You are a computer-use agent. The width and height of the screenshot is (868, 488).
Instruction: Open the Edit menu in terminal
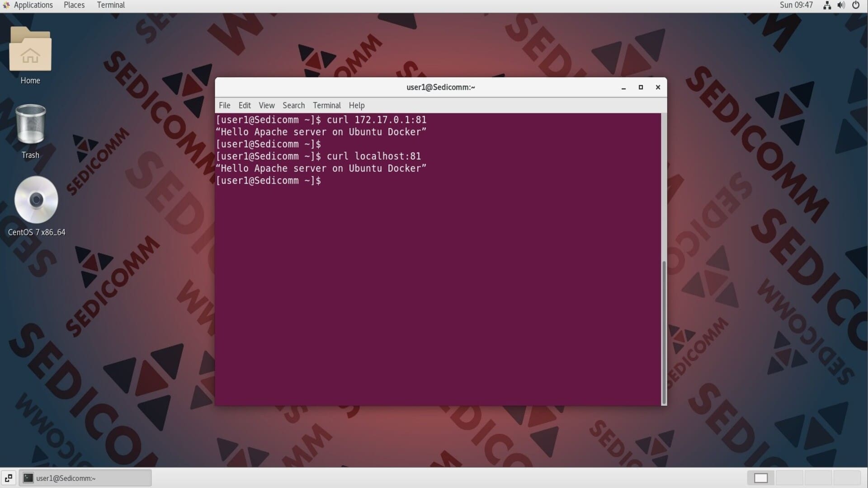click(x=245, y=105)
